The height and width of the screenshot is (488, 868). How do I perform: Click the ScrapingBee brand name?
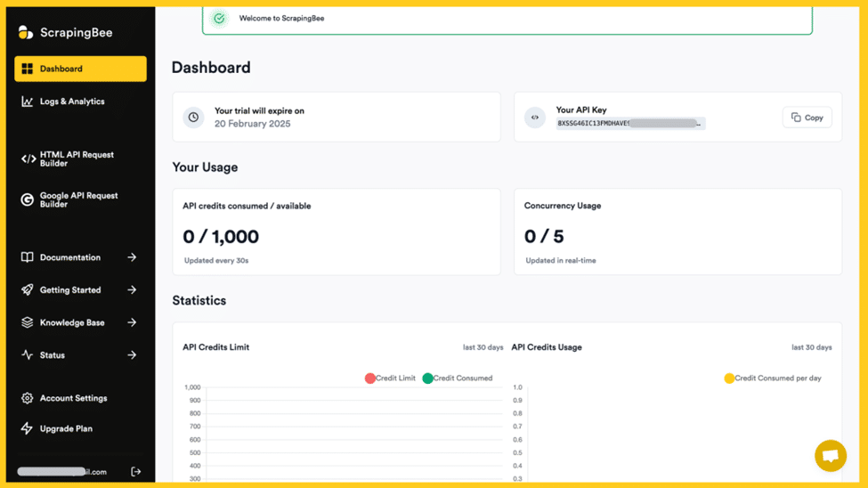76,33
